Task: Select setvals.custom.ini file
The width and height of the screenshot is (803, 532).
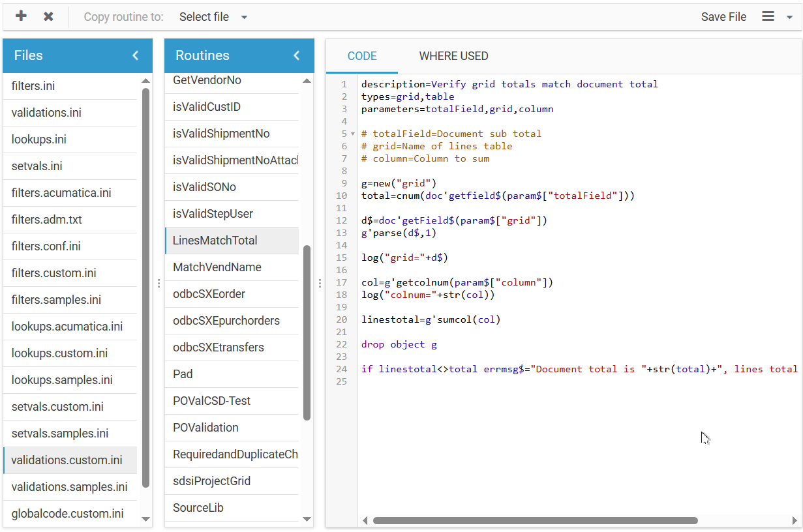Action: [x=70, y=407]
